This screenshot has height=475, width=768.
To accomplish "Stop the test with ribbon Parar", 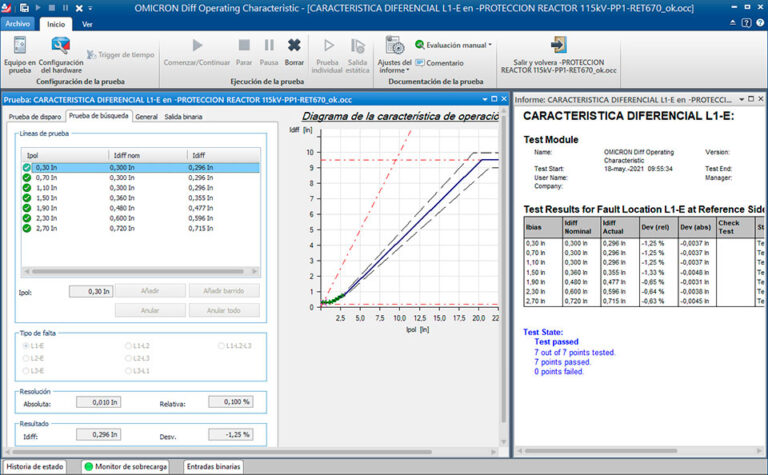I will (x=244, y=53).
